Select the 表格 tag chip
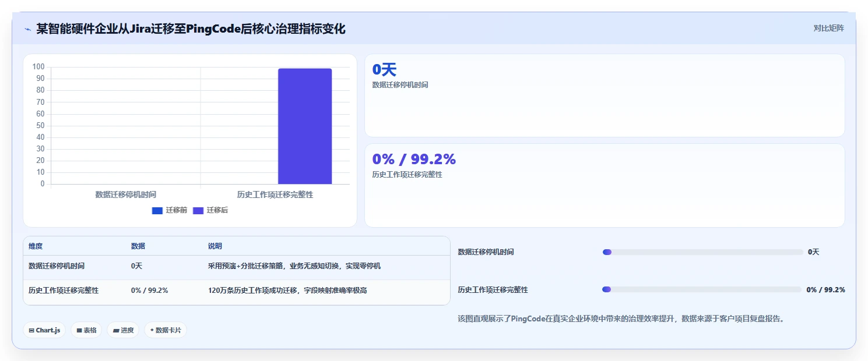Viewport: 868px width, 361px height. pyautogui.click(x=86, y=330)
